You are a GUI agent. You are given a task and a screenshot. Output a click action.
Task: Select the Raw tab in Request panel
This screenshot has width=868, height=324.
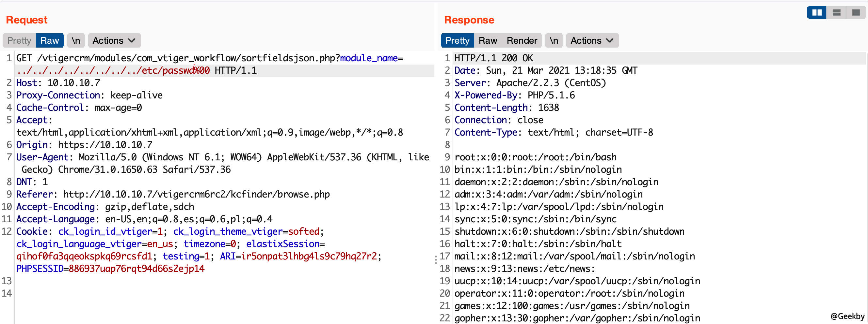click(50, 40)
